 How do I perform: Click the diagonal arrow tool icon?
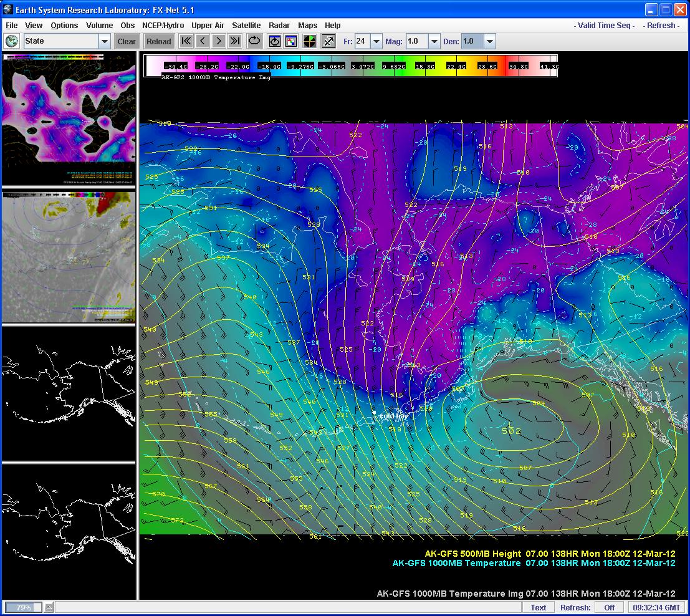pyautogui.click(x=328, y=42)
